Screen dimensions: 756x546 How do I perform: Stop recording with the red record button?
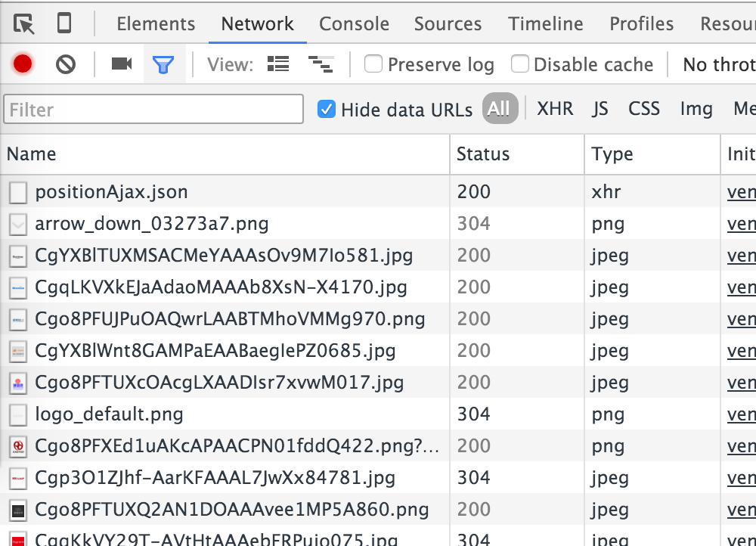coord(23,64)
